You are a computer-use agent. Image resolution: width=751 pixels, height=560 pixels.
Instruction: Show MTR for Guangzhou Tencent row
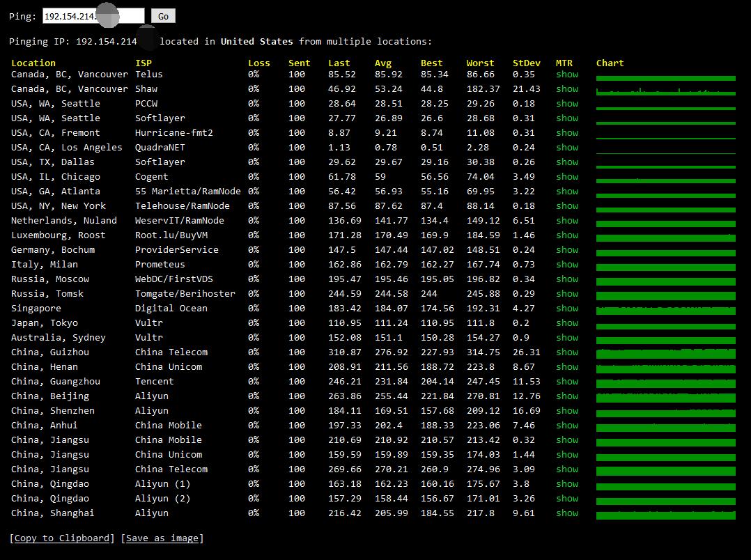pos(567,381)
